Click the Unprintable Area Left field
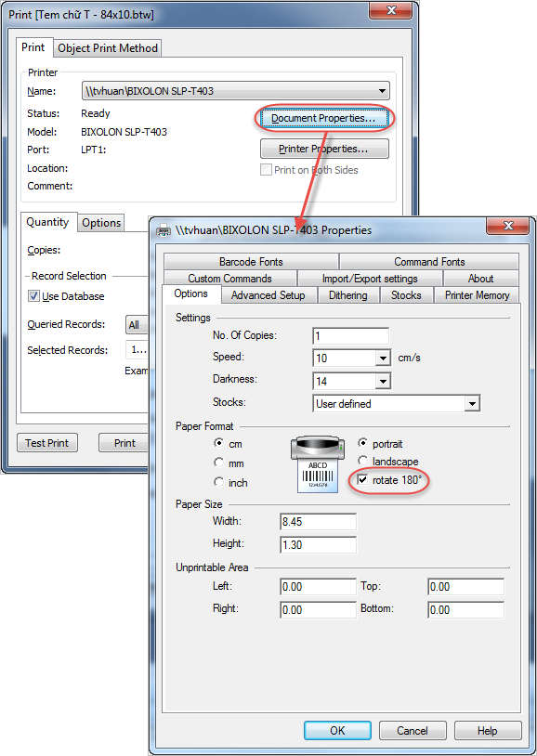 (319, 587)
